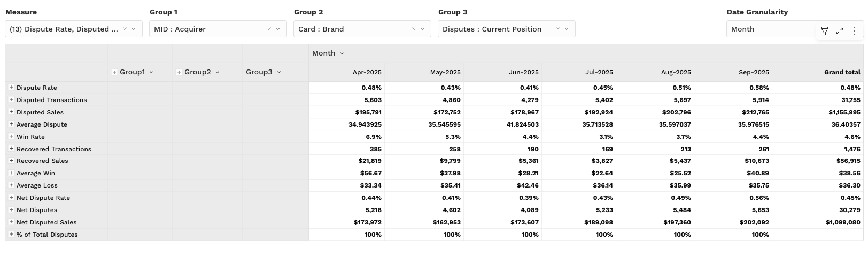Open the Measure dropdown arrow
The image size is (868, 273).
(x=134, y=29)
